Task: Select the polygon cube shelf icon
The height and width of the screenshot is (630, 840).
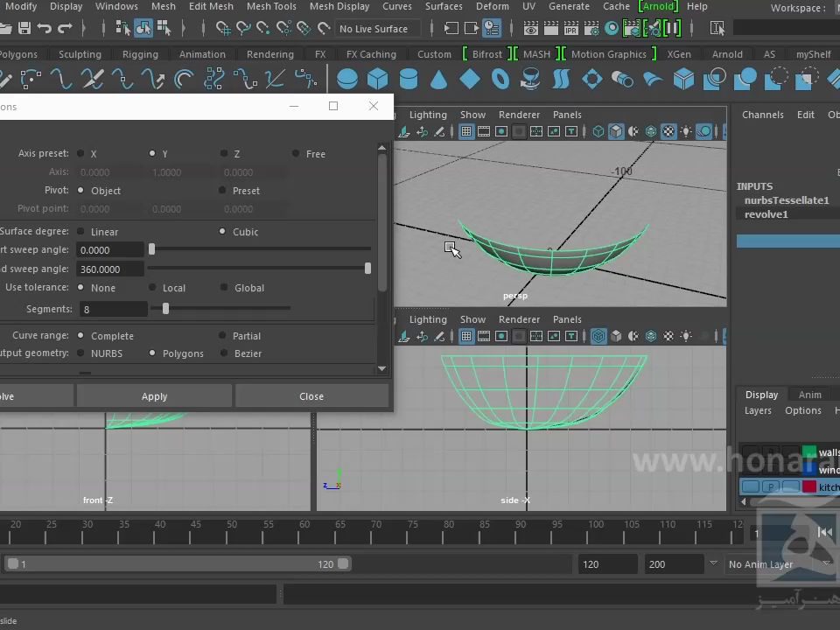Action: pos(377,80)
